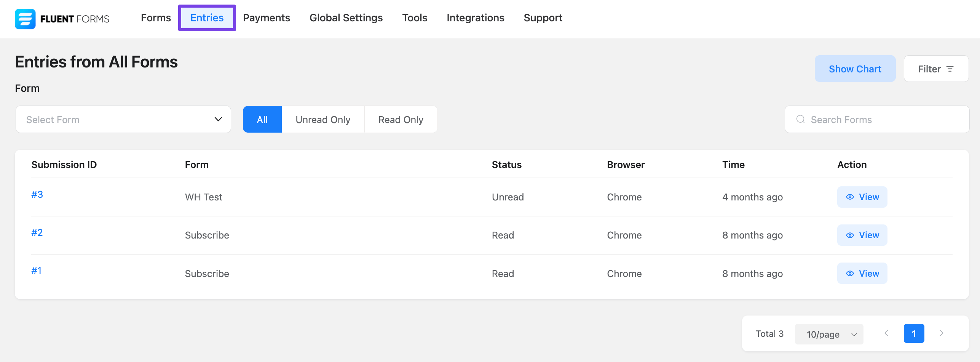Open the Filter button

coord(936,69)
